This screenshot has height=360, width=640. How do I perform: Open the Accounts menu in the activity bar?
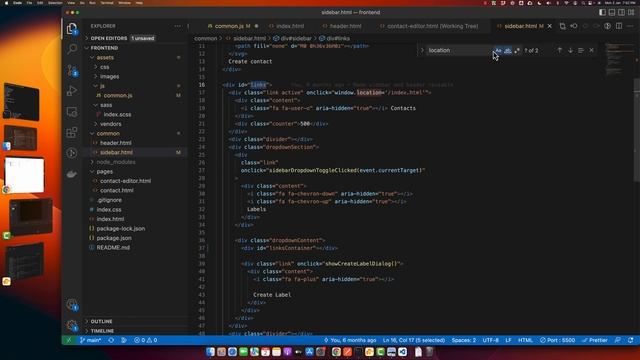pyautogui.click(x=72, y=304)
